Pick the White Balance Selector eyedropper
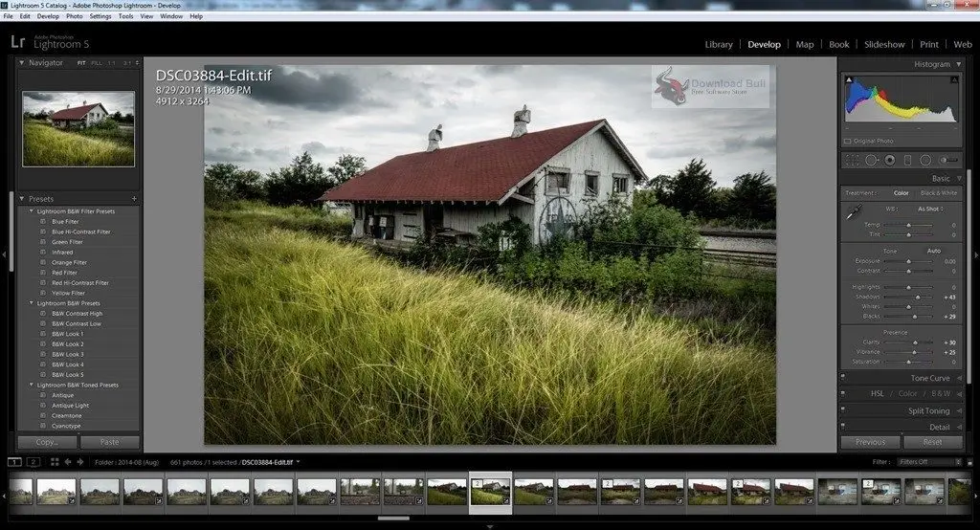 853,212
